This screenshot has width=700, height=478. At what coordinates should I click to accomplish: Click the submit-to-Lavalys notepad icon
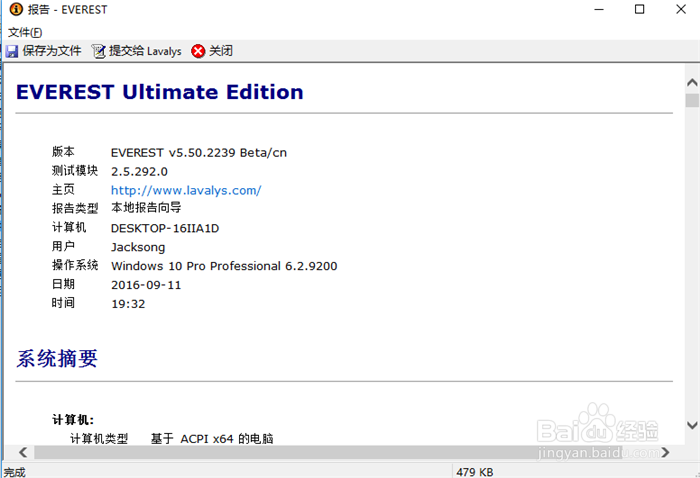tap(98, 51)
